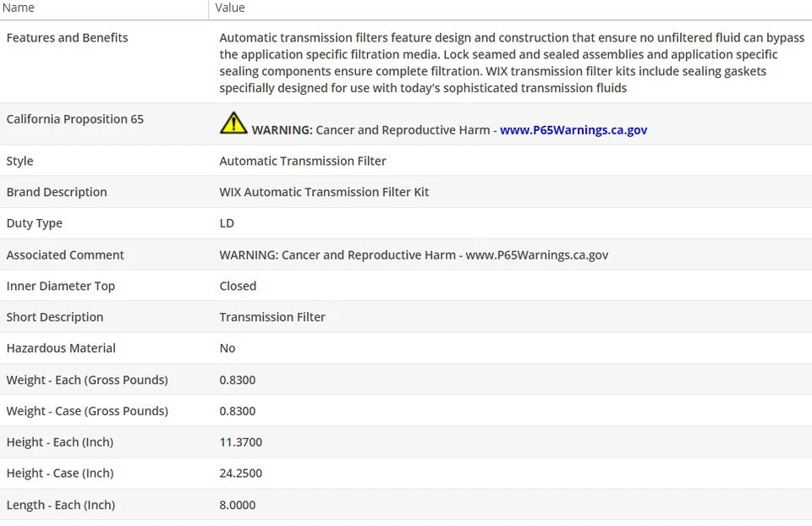Click the 0.8300 value for Weight - Case
The height and width of the screenshot is (526, 812).
point(238,411)
